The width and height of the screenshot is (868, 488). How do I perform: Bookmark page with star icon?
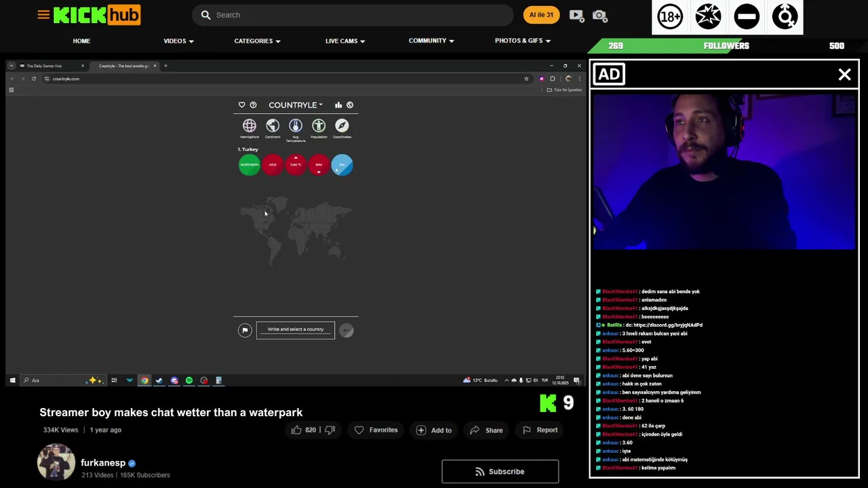[x=526, y=79]
